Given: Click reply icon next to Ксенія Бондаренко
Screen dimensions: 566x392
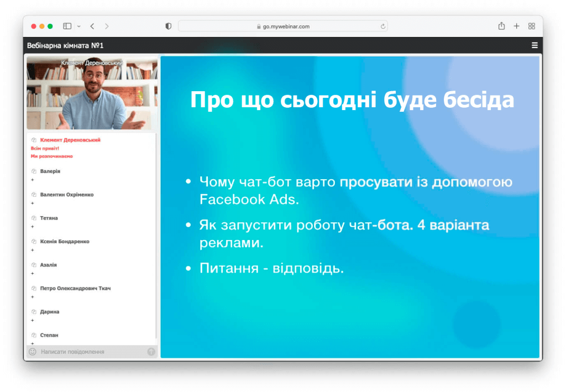Looking at the screenshot, I should (x=34, y=242).
